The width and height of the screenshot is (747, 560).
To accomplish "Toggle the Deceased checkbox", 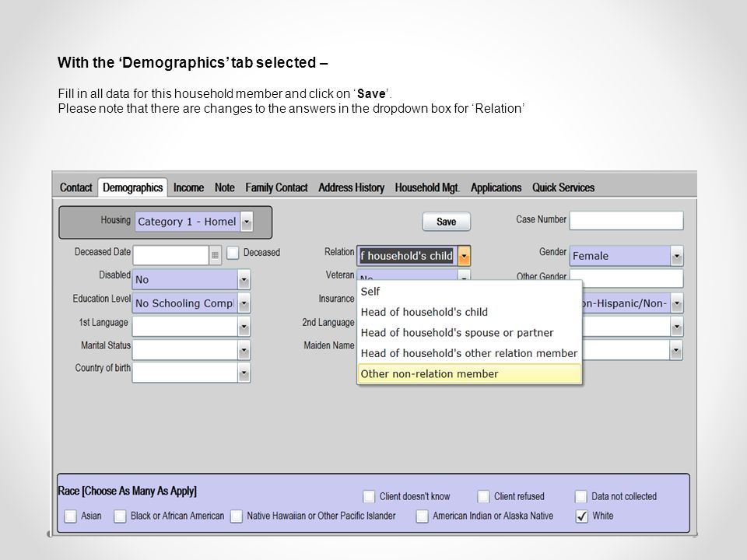I will click(233, 252).
